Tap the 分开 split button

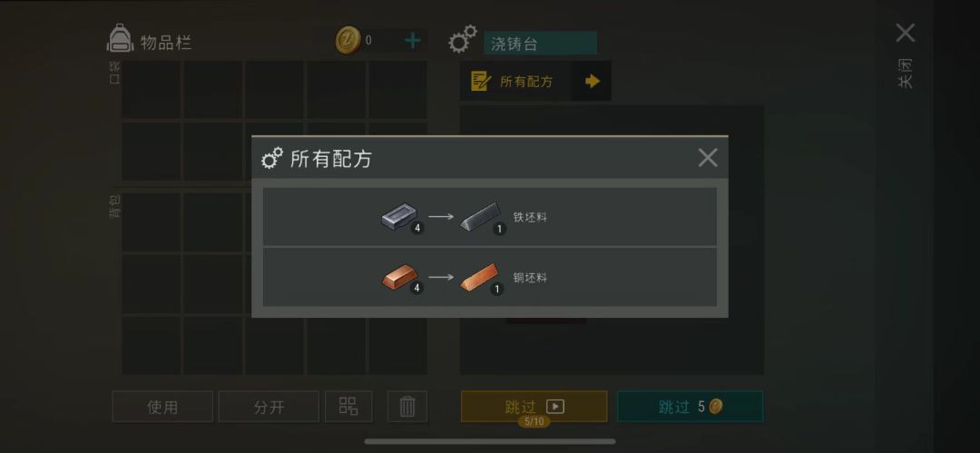269,407
